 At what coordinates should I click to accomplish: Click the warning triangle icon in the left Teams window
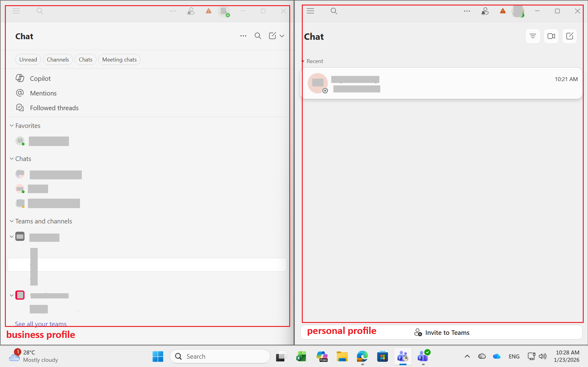209,11
